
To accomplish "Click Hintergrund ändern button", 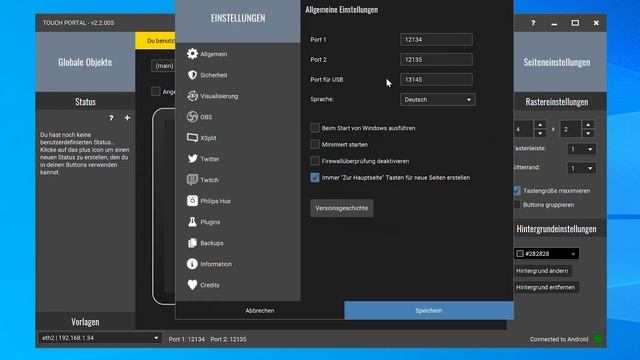I will pos(542,271).
